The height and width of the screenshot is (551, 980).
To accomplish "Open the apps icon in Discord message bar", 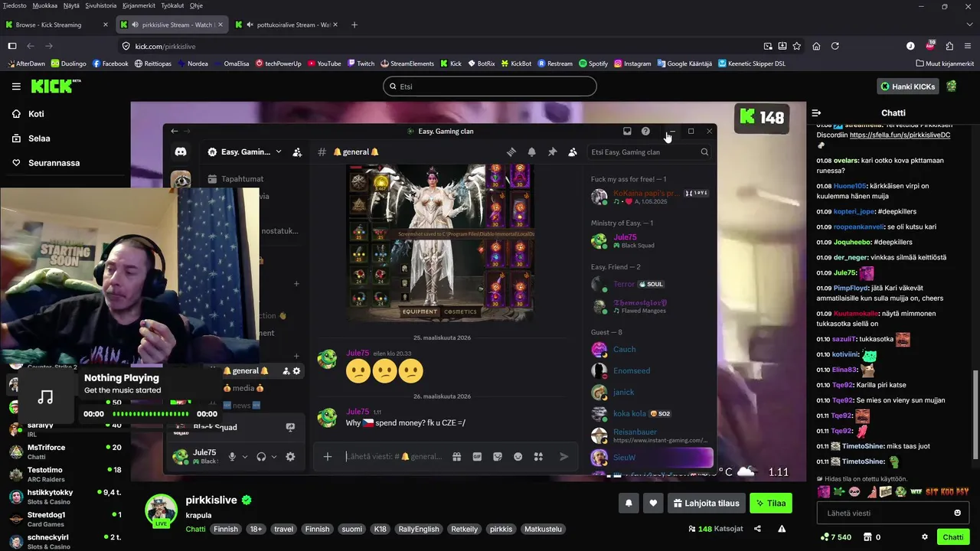I will pos(538,457).
